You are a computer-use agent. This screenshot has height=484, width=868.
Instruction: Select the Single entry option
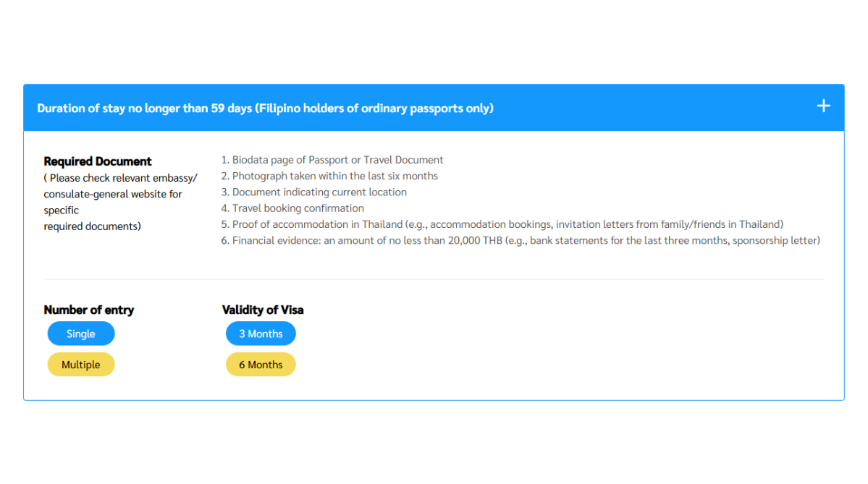coord(80,334)
